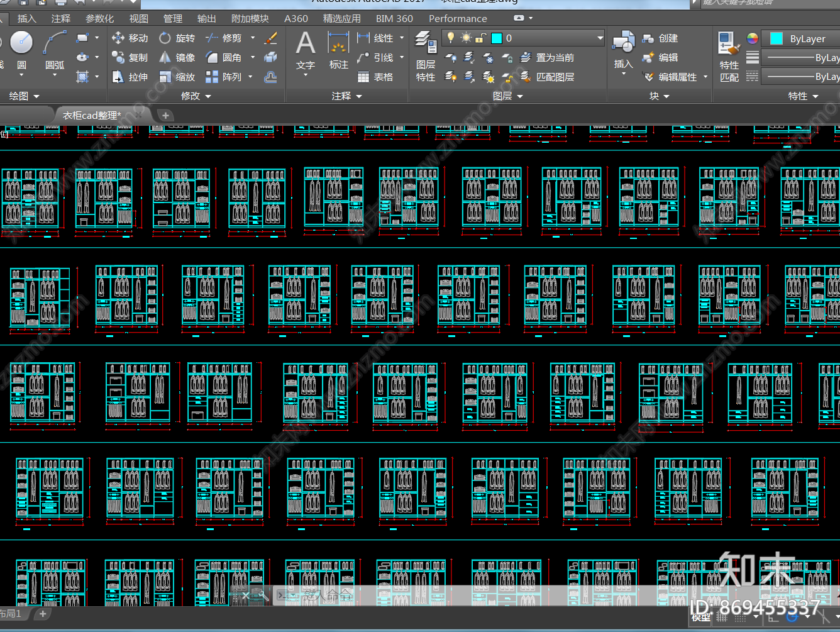Viewport: 840px width, 632px height.
Task: Open the Text (文字) annotation tool
Action: click(306, 50)
